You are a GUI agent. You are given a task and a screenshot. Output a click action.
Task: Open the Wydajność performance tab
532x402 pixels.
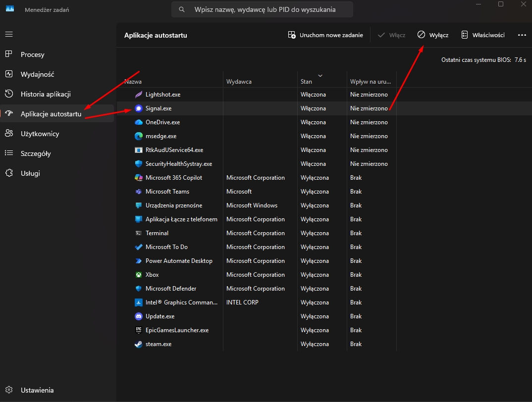pos(37,74)
